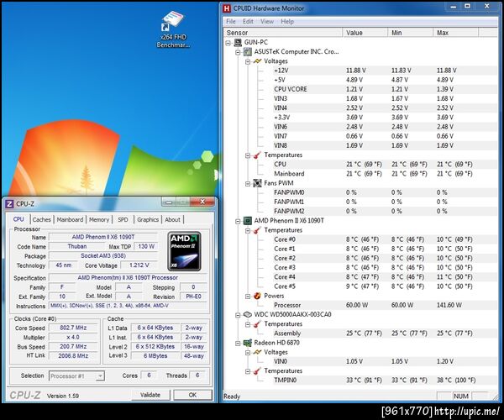Click the ASUSTeK motherboard icon
Screen dimensions: 504x420
point(248,52)
